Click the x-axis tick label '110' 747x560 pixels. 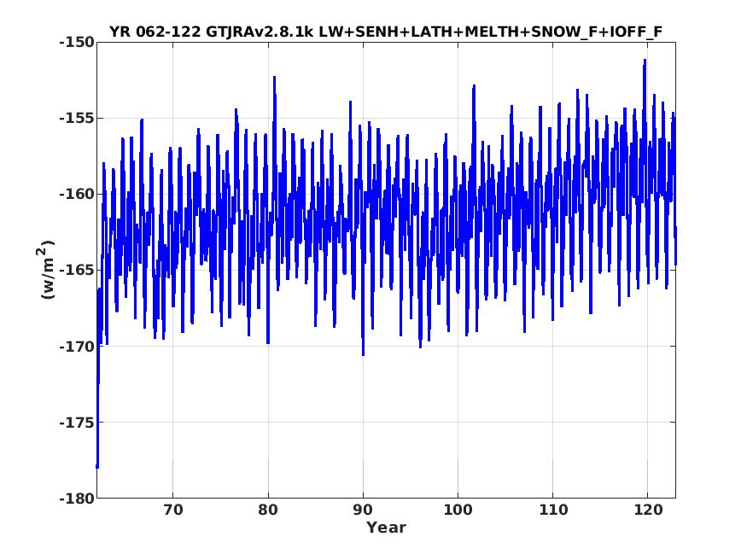pyautogui.click(x=553, y=510)
